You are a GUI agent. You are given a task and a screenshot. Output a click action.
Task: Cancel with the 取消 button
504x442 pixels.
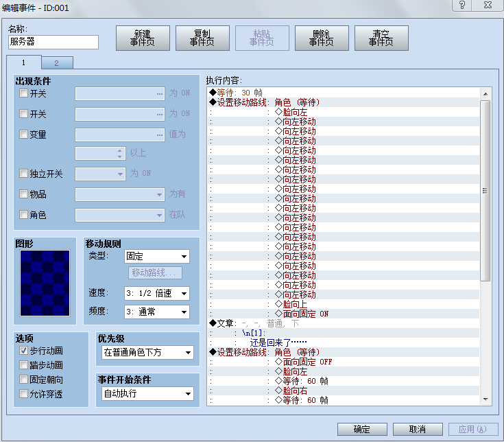[418, 429]
